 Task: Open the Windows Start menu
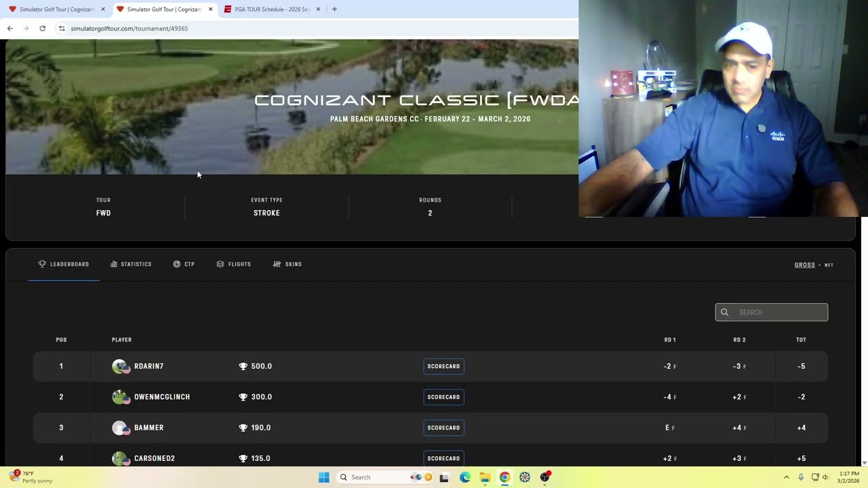[x=323, y=477]
